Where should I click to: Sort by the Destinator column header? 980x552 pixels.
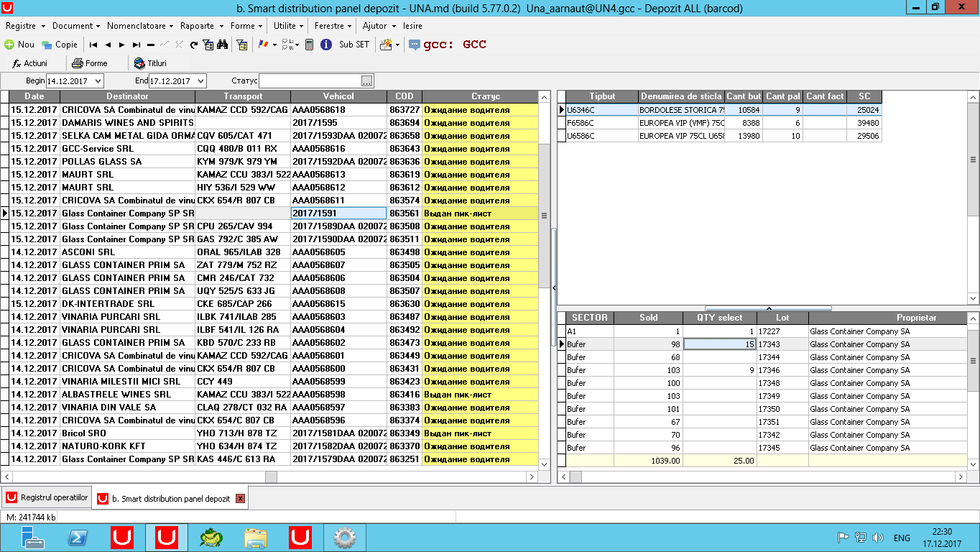[127, 96]
